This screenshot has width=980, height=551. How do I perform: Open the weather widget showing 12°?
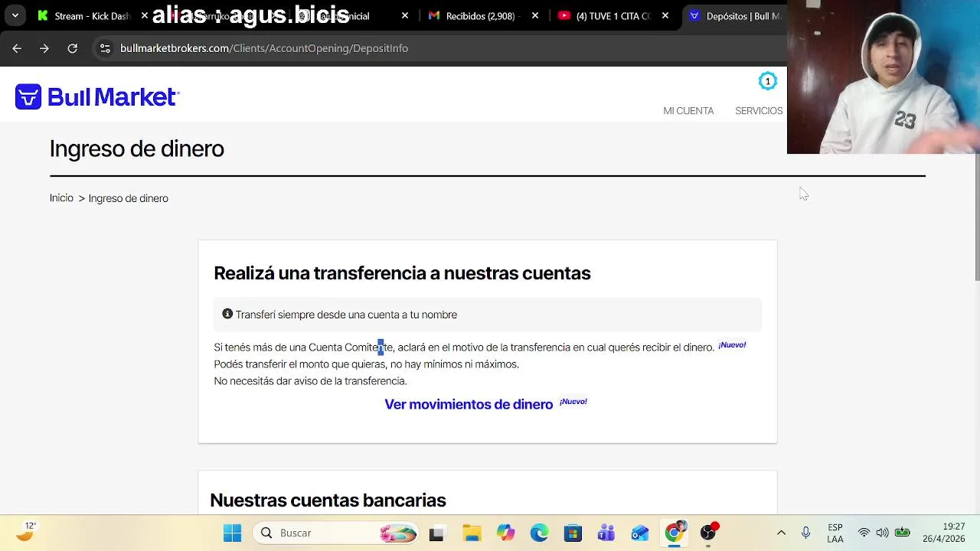pyautogui.click(x=27, y=532)
